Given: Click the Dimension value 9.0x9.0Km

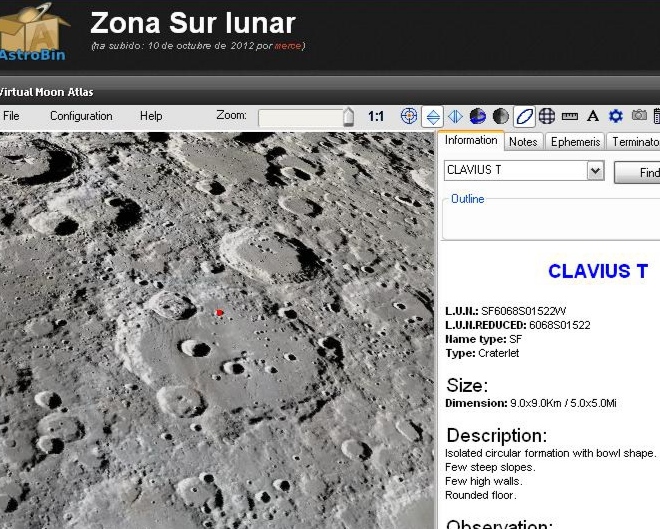Looking at the screenshot, I should (x=536, y=403).
